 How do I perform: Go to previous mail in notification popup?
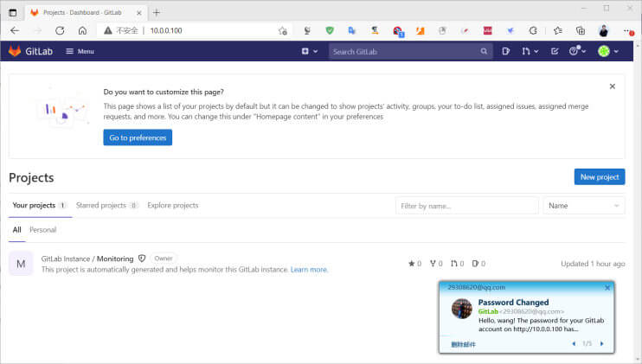pos(574,343)
